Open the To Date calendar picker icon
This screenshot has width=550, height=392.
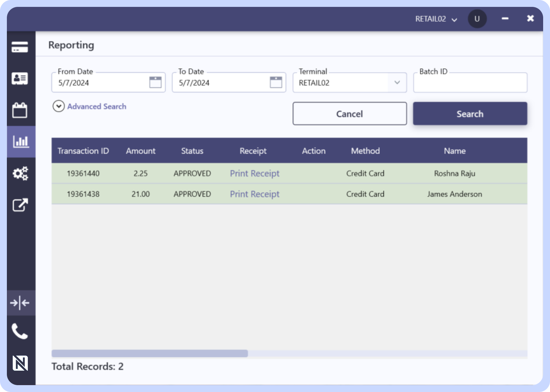click(x=276, y=82)
